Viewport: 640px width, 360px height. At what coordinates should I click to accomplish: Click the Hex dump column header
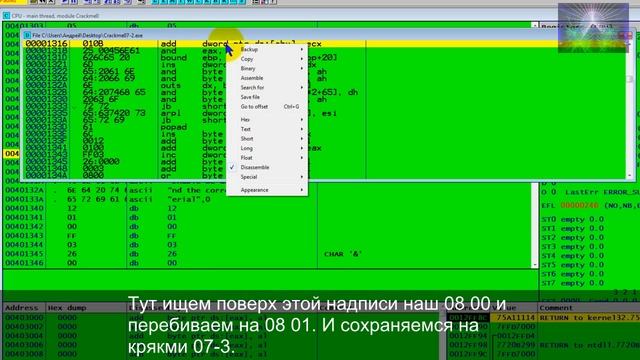click(x=67, y=308)
